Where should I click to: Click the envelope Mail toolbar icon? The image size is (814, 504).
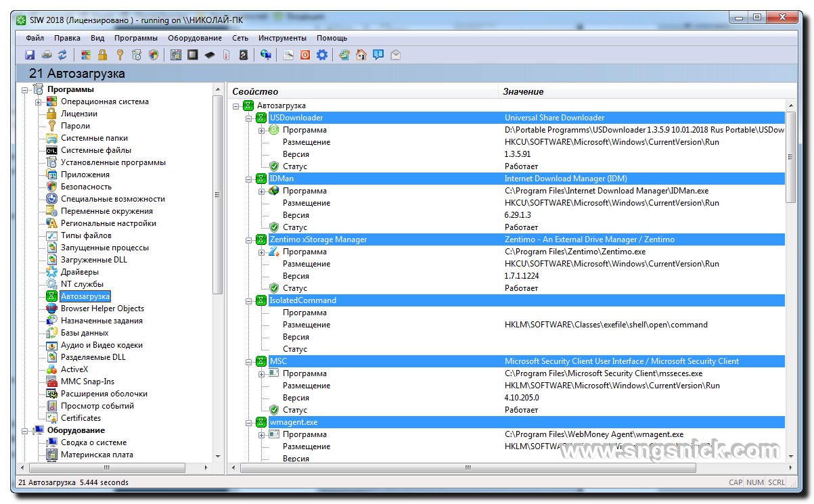point(395,55)
